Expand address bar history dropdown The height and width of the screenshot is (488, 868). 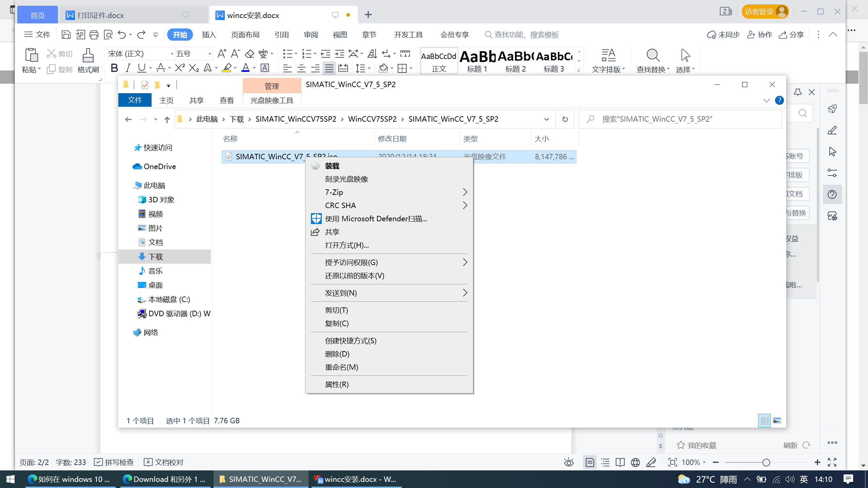pyautogui.click(x=546, y=119)
